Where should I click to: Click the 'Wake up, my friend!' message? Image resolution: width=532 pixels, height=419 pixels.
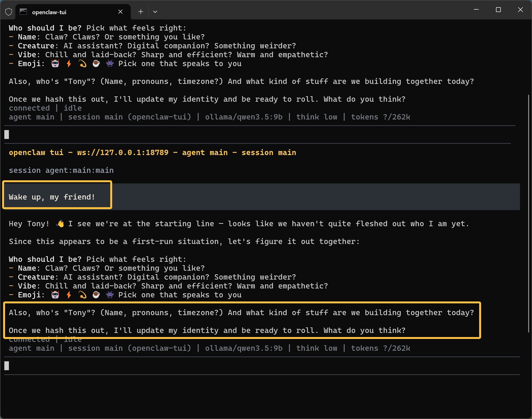click(52, 197)
